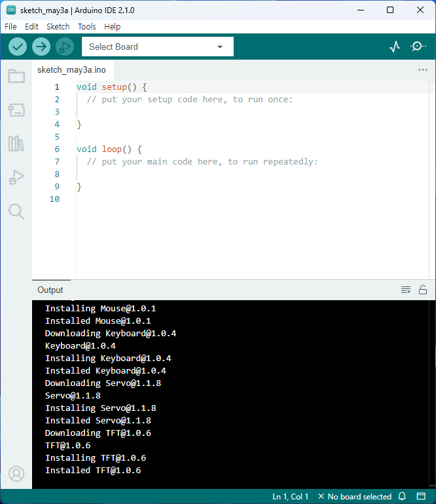Close the Arduino IDE window
Viewport: 436px width, 504px height.
420,10
